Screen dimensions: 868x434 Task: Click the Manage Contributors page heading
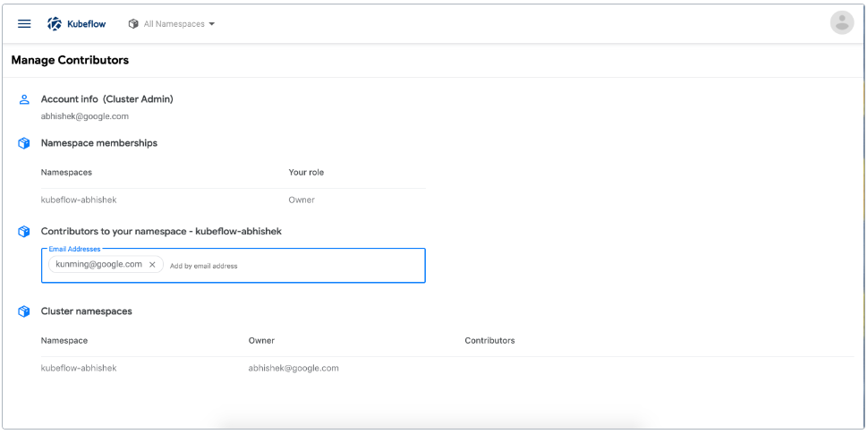coord(70,60)
